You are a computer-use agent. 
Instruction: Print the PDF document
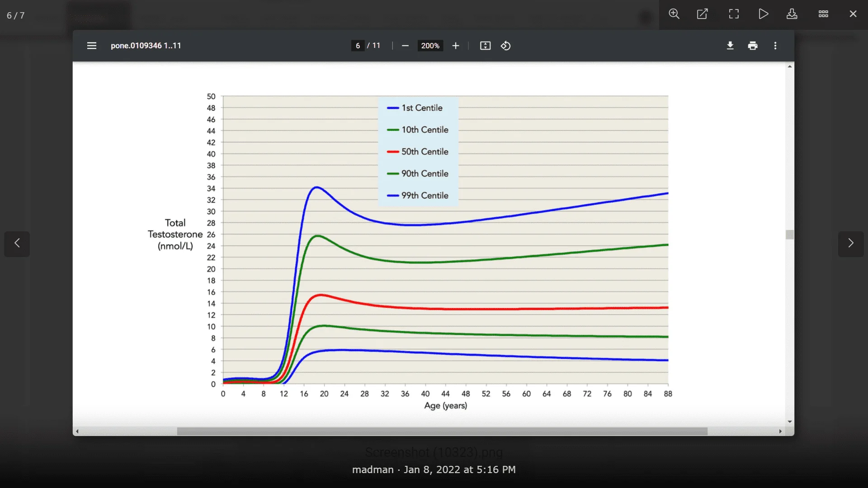point(753,46)
